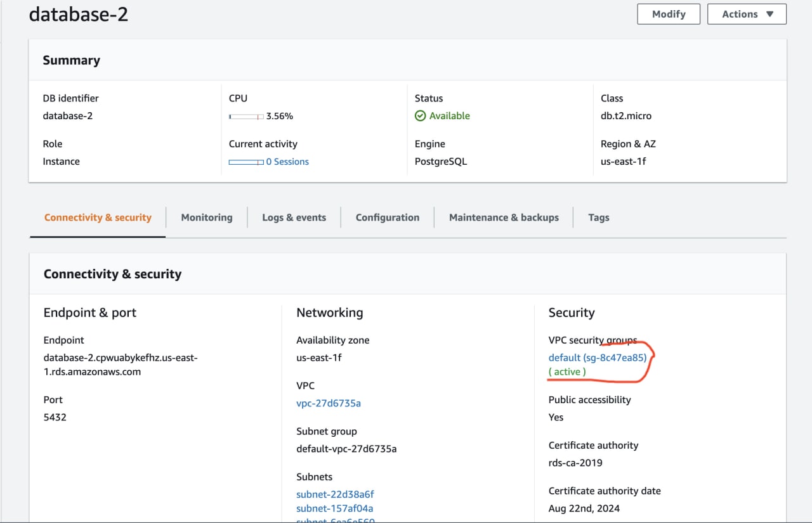The image size is (812, 523).
Task: Click the Region & AZ value us-east-1f
Action: (624, 162)
